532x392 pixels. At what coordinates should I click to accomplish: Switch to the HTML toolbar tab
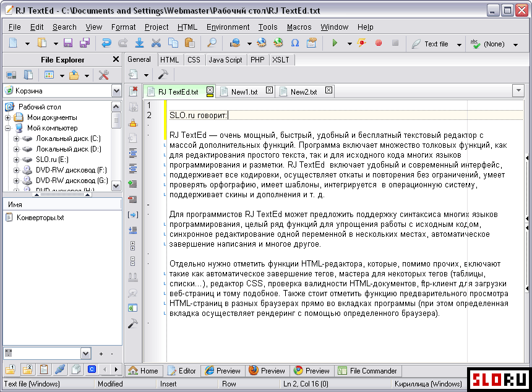pyautogui.click(x=169, y=60)
